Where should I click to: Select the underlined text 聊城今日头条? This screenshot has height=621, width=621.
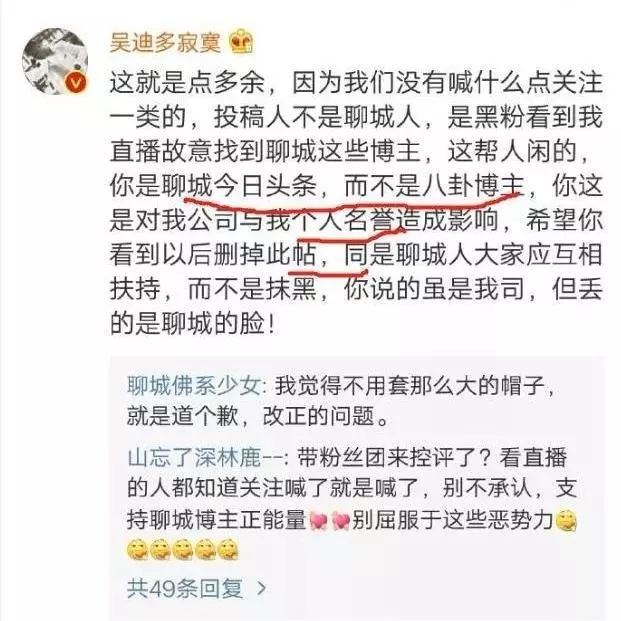click(239, 186)
